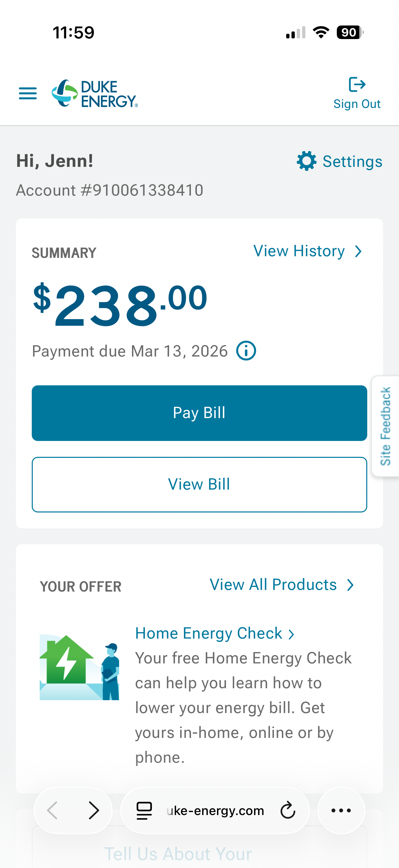This screenshot has width=399, height=868.
Task: Open browser more options menu
Action: (x=341, y=810)
